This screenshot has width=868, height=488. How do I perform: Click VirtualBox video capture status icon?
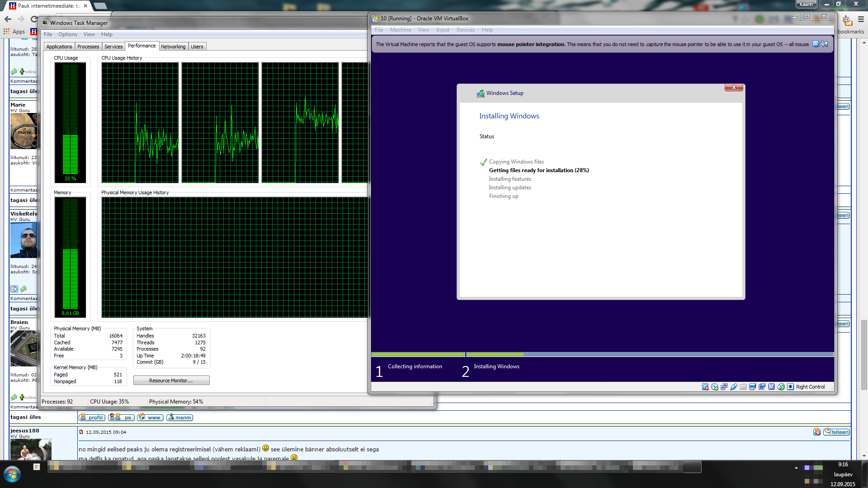[x=762, y=387]
